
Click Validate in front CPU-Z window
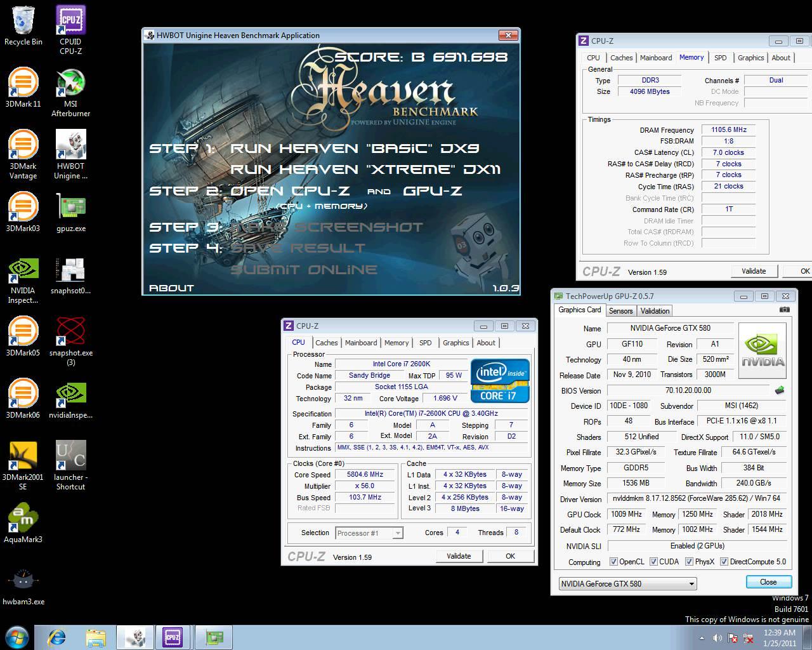point(459,556)
